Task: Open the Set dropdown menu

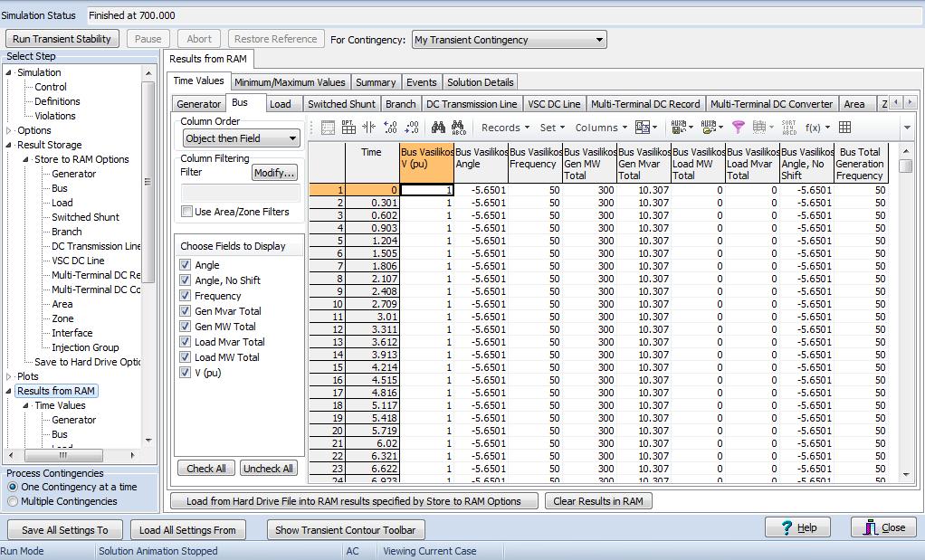Action: (x=552, y=128)
